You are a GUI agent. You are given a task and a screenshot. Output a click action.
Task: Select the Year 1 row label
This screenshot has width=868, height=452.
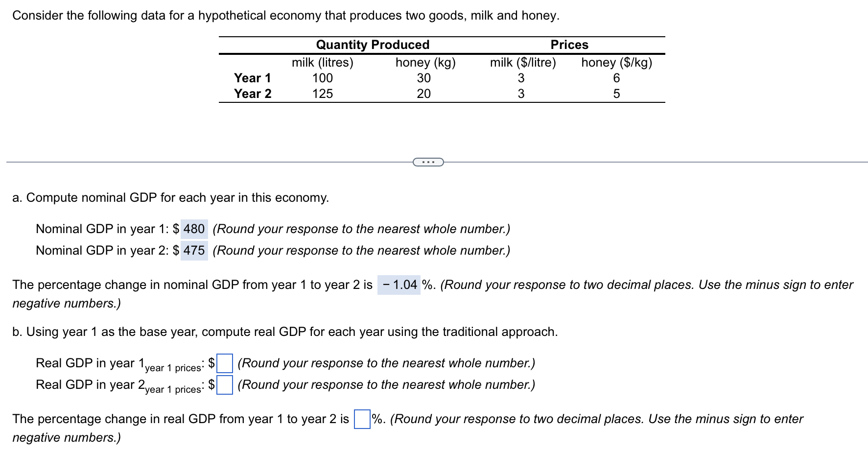click(x=252, y=78)
